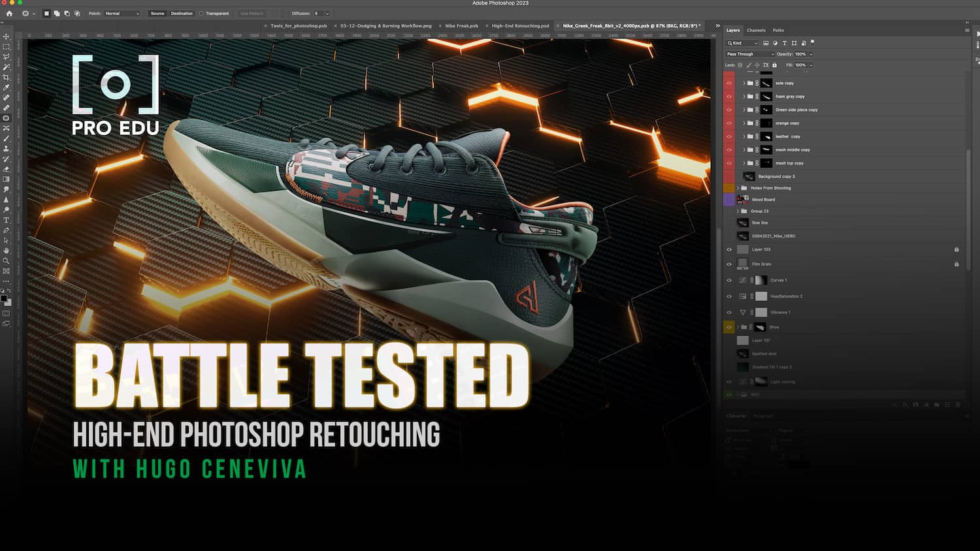Hide the sole copy group layer
The width and height of the screenshot is (980, 551).
coord(729,84)
